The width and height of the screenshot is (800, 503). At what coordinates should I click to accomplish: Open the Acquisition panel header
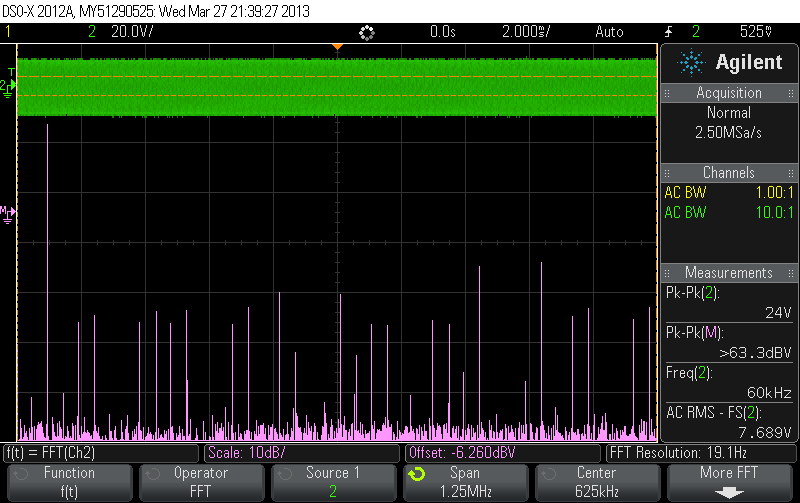[x=729, y=93]
